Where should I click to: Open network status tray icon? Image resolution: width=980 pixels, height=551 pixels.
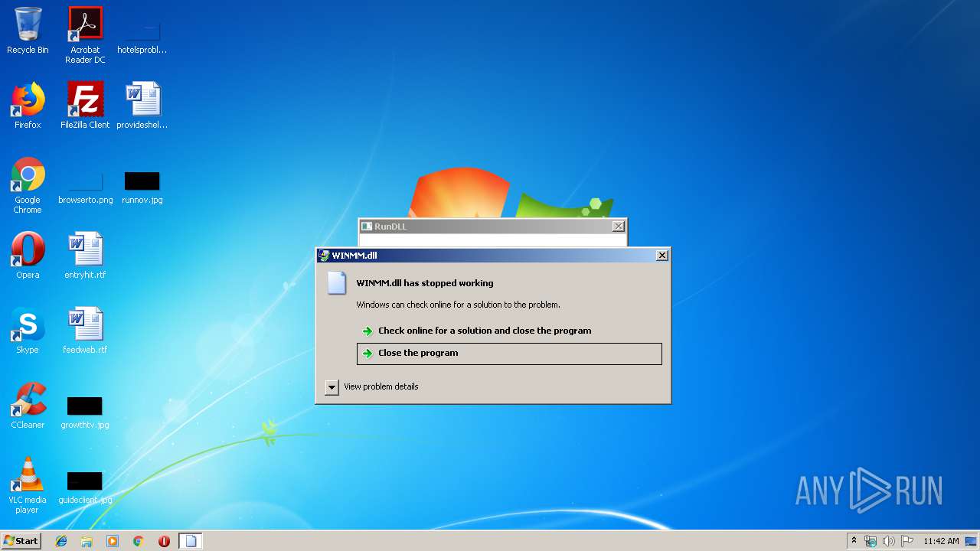[x=871, y=541]
